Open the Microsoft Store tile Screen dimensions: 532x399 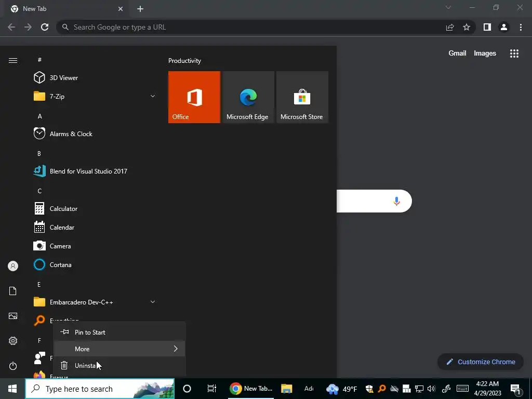(302, 97)
